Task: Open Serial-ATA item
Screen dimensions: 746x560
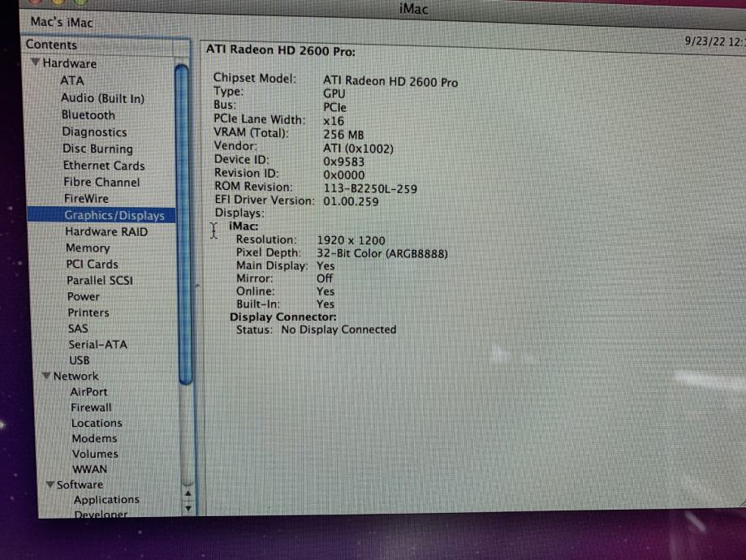Action: click(97, 344)
